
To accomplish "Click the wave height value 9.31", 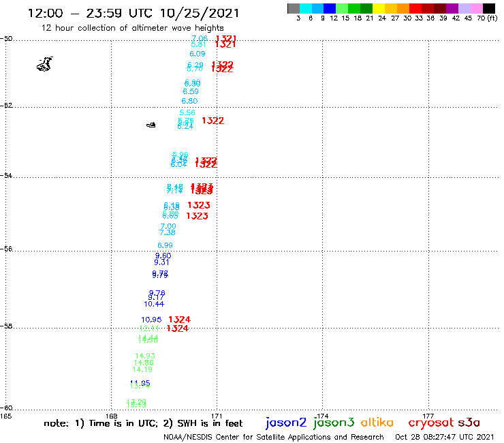I will point(161,262).
